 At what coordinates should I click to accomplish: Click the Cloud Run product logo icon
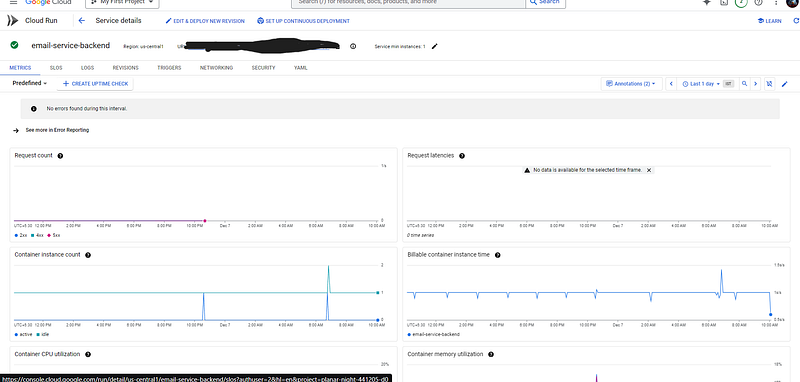pyautogui.click(x=13, y=21)
